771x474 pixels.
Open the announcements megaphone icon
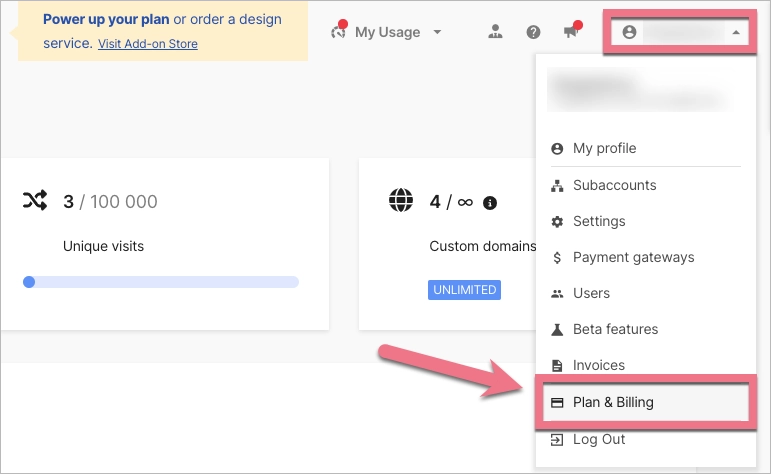click(571, 31)
